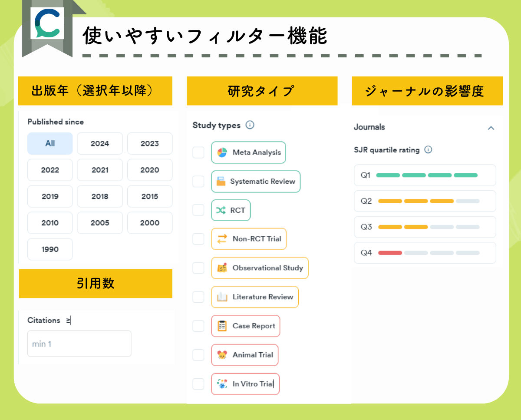Choose the 2019 year button
Viewport: 521px width, 420px height.
tap(50, 196)
